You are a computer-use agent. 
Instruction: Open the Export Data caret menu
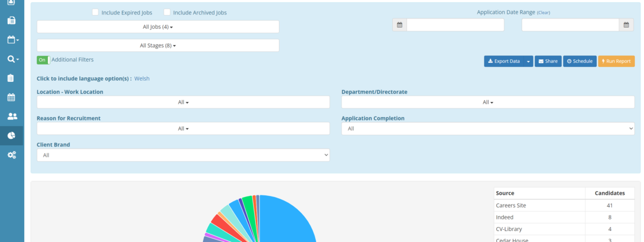pos(528,61)
